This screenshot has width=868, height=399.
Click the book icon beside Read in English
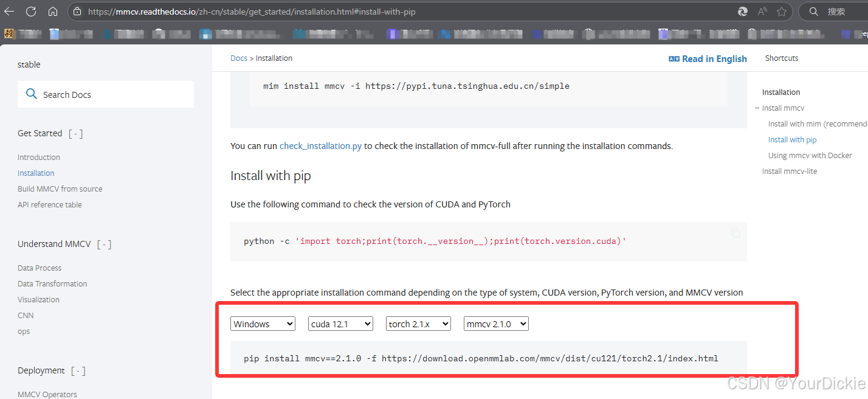(674, 58)
